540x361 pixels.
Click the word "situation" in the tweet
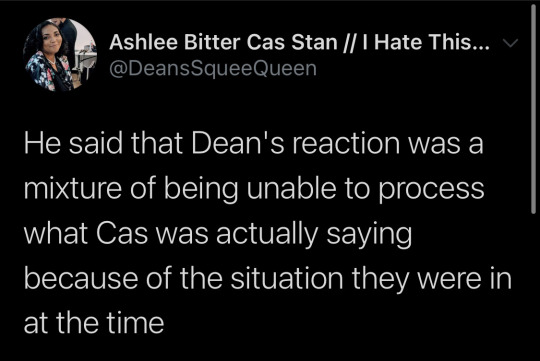tap(287, 278)
